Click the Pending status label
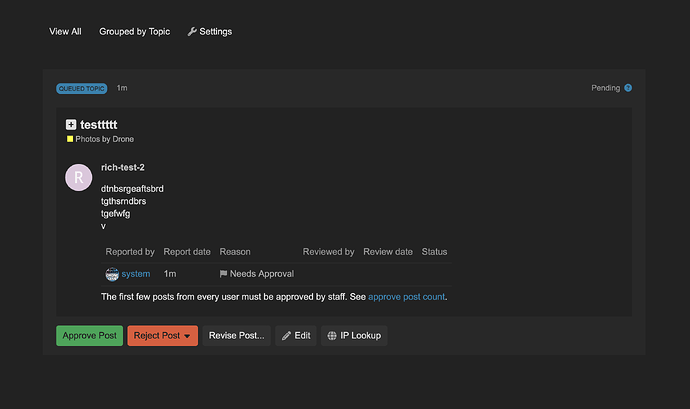Image resolution: width=690 pixels, height=409 pixels. (x=606, y=88)
